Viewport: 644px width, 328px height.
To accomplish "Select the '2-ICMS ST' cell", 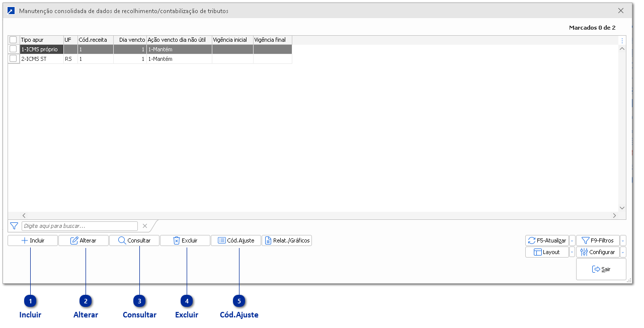I will 41,59.
